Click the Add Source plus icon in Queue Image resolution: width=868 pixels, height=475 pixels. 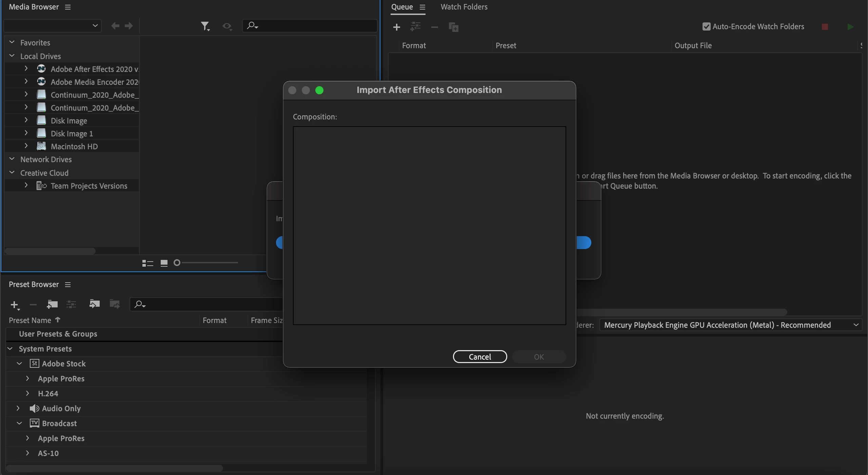(x=396, y=27)
